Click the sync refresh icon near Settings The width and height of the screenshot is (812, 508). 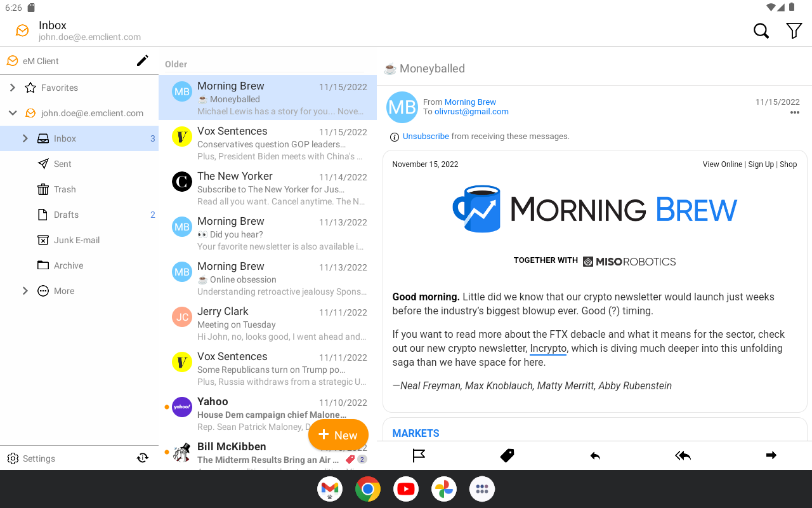(x=143, y=458)
